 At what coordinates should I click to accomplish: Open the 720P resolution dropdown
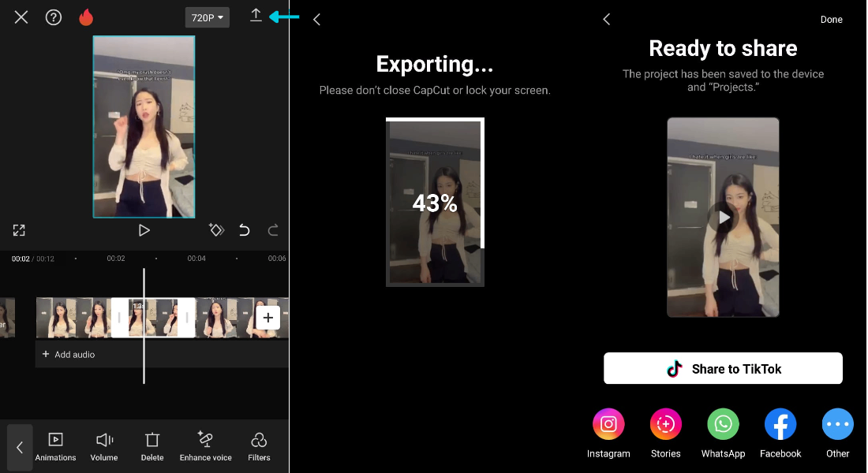click(x=207, y=17)
